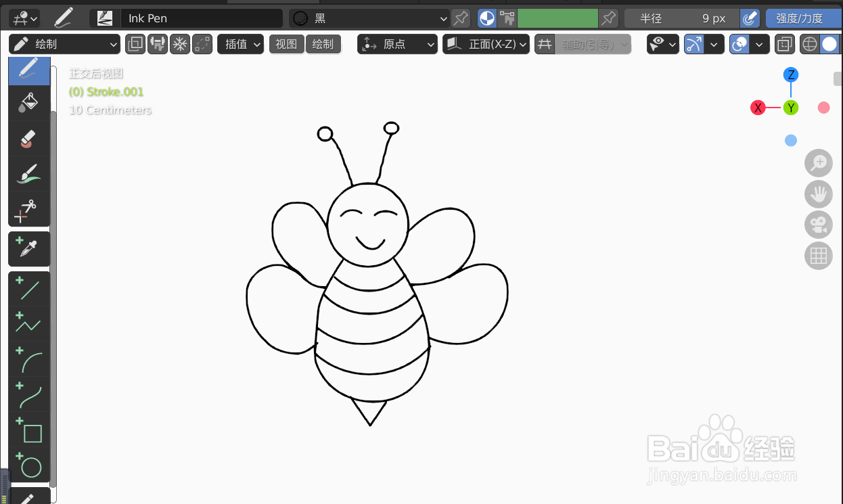Click the hand pan view gizmo
This screenshot has width=843, height=504.
click(819, 194)
